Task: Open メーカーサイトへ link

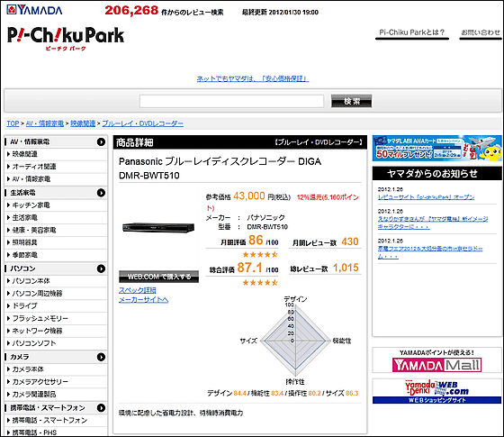Action: (143, 300)
